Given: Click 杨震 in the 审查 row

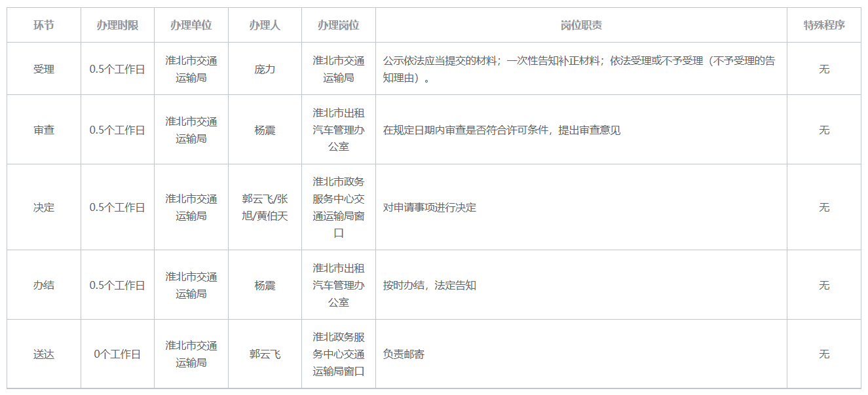Looking at the screenshot, I should pos(265,130).
